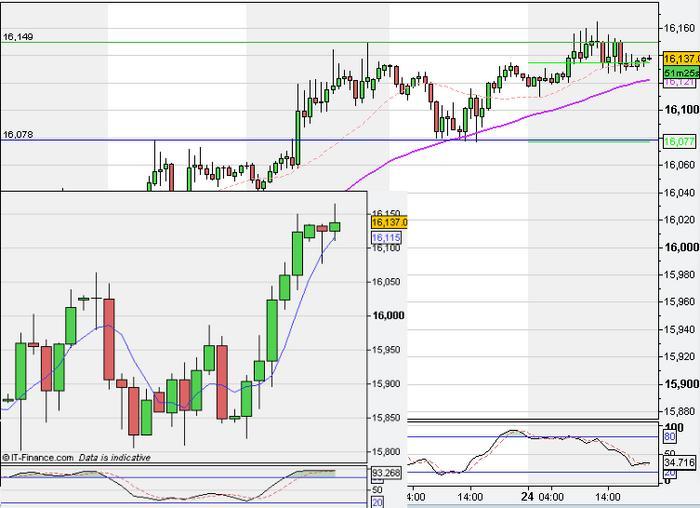Click 16,020 on the main price axis
Screen dimensions: 700x508
(x=679, y=220)
